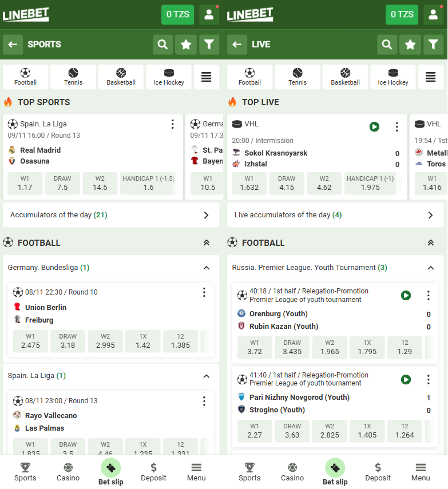Open all sports list in Live panel
The height and width of the screenshot is (489, 448).
pyautogui.click(x=430, y=77)
